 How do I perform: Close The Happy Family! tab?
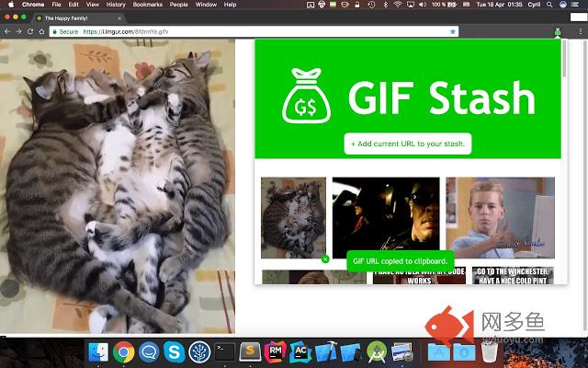click(119, 18)
